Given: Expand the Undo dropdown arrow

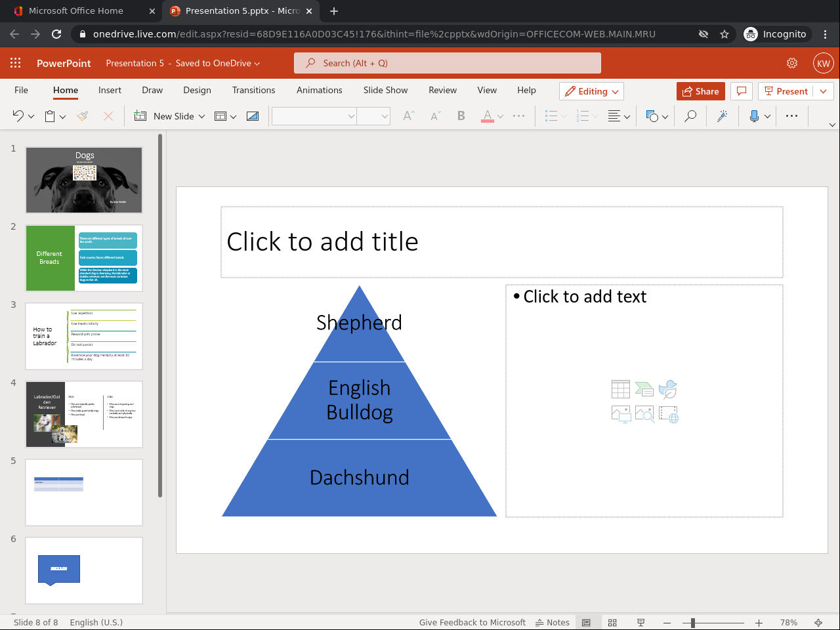Looking at the screenshot, I should click(31, 117).
